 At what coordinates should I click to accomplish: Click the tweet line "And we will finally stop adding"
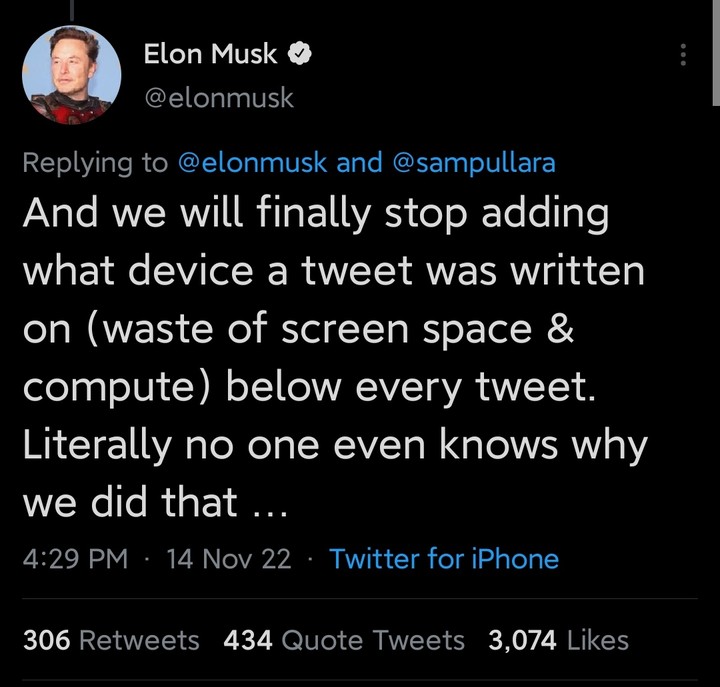(316, 216)
